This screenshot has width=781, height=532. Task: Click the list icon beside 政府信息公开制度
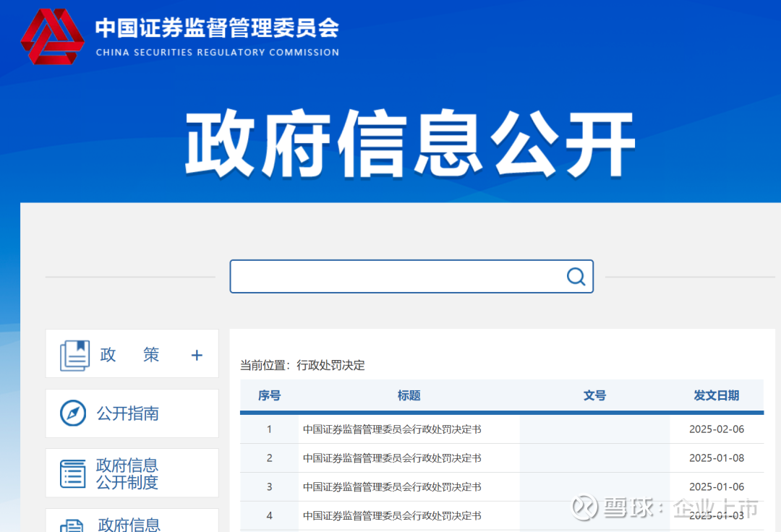point(73,472)
